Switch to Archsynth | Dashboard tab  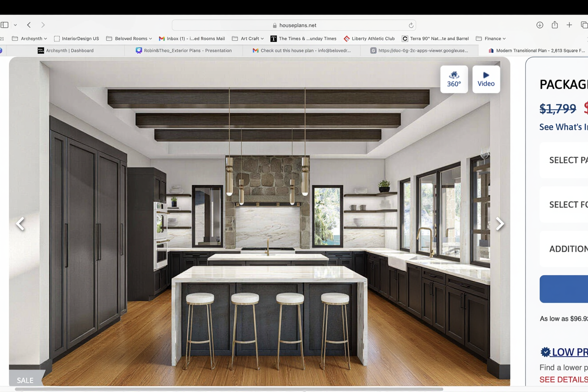[66, 50]
